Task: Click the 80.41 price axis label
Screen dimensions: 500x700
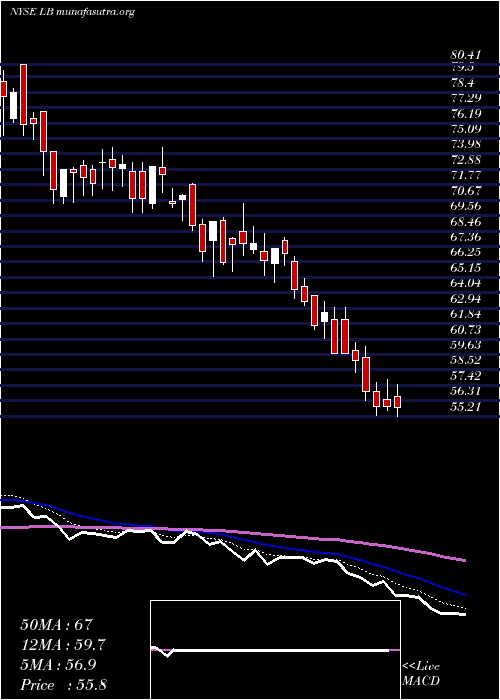Action: tap(466, 55)
